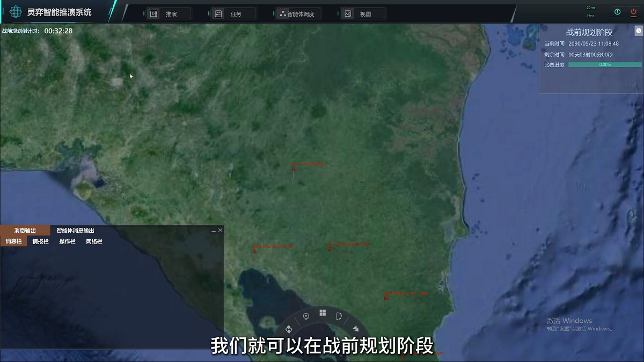Image resolution: width=644 pixels, height=362 pixels.
Task: Click the rotating diamonds icon in radial menu
Action: coord(289,329)
